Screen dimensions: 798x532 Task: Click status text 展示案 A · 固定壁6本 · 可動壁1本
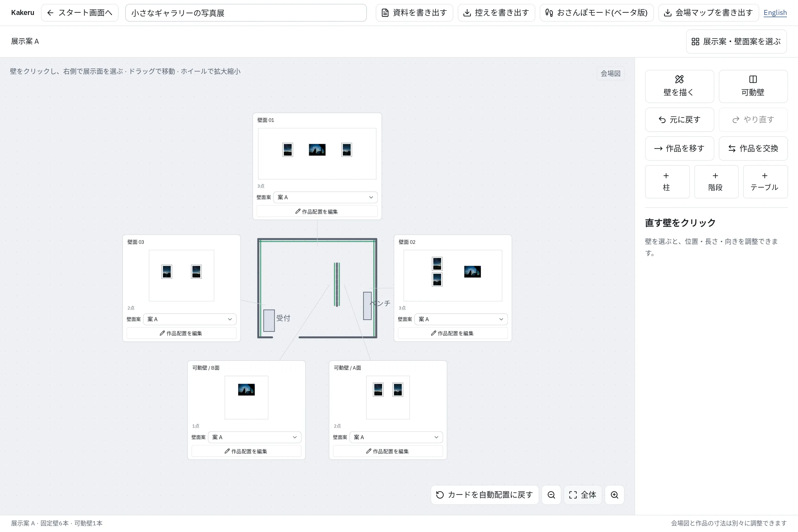57,523
